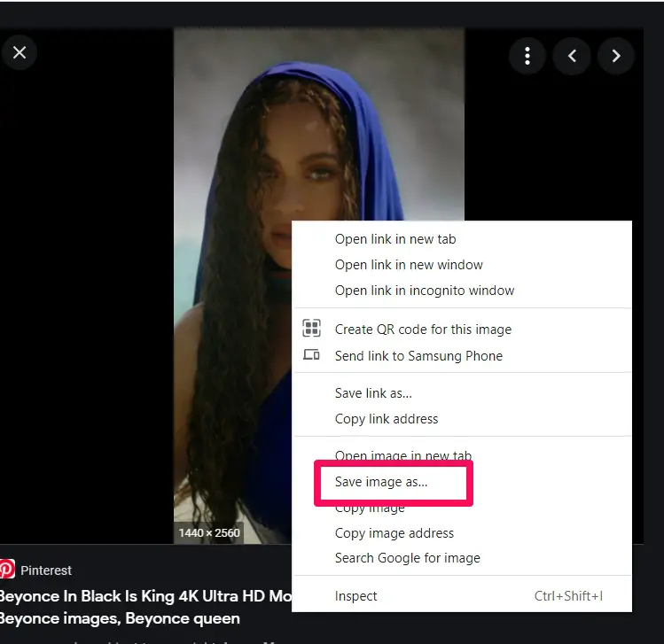Select Open image in new tab

(x=462, y=455)
